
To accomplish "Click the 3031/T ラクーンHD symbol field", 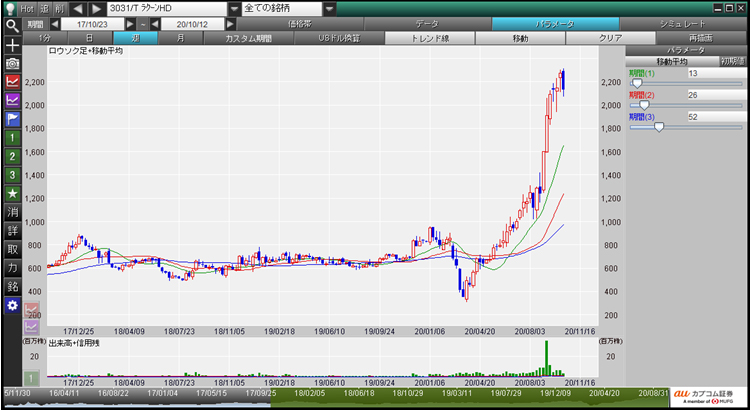I will (167, 9).
